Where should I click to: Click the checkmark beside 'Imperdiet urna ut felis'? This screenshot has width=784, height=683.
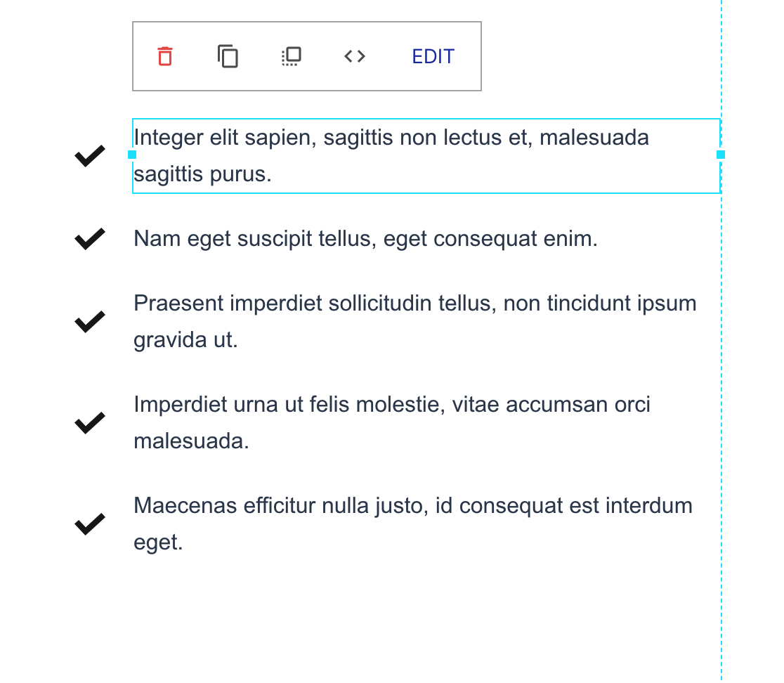(90, 422)
